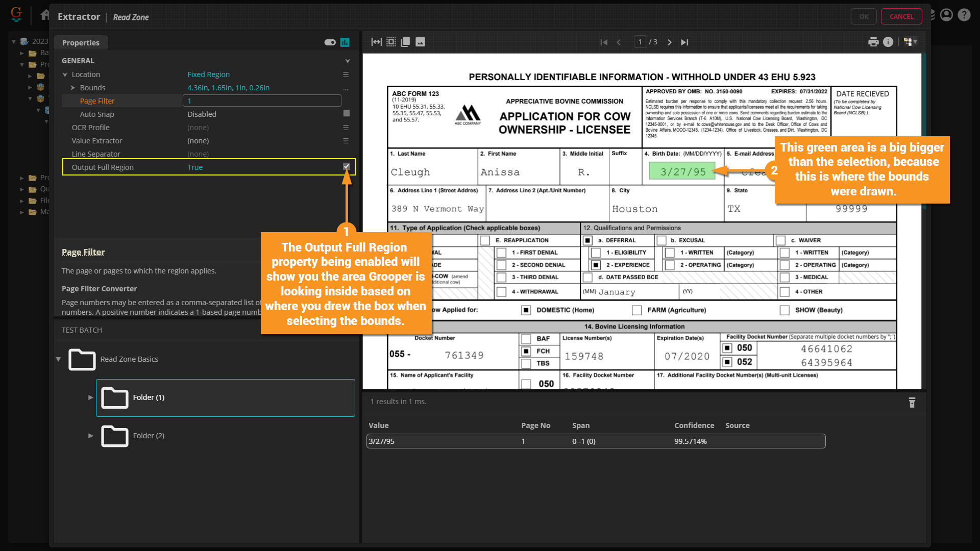Select the 3/27/95 result row
The height and width of the screenshot is (551, 980).
pos(595,441)
